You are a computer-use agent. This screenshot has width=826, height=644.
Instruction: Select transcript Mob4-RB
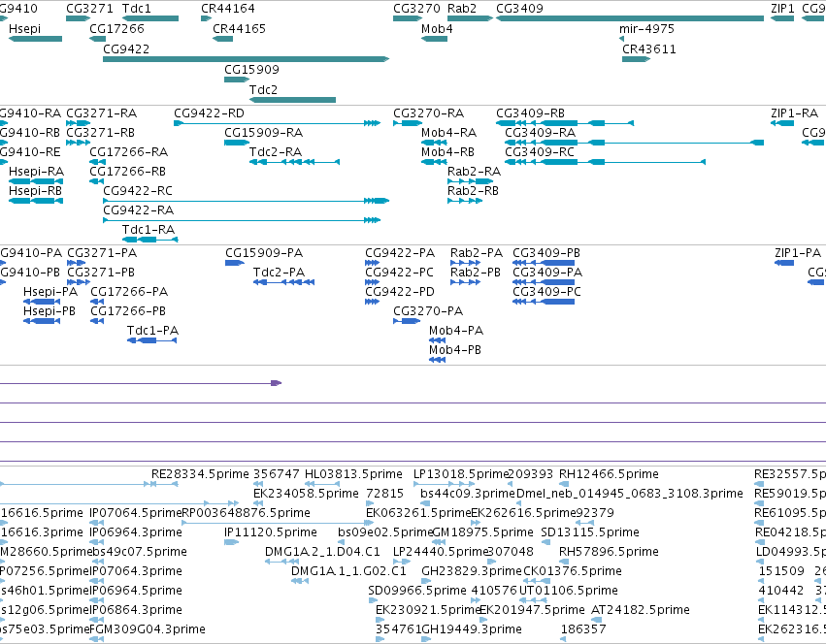pos(434,162)
